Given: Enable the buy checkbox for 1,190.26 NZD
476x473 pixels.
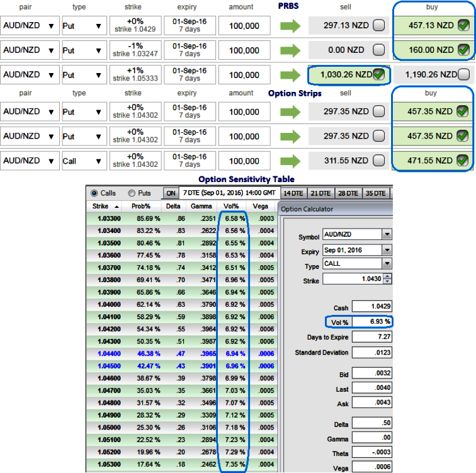Looking at the screenshot, I should tap(463, 75).
